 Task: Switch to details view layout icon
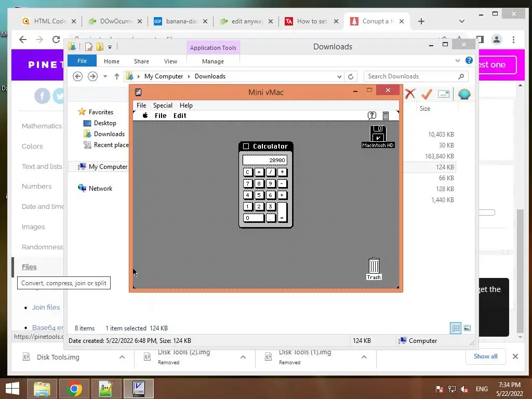[x=455, y=328]
